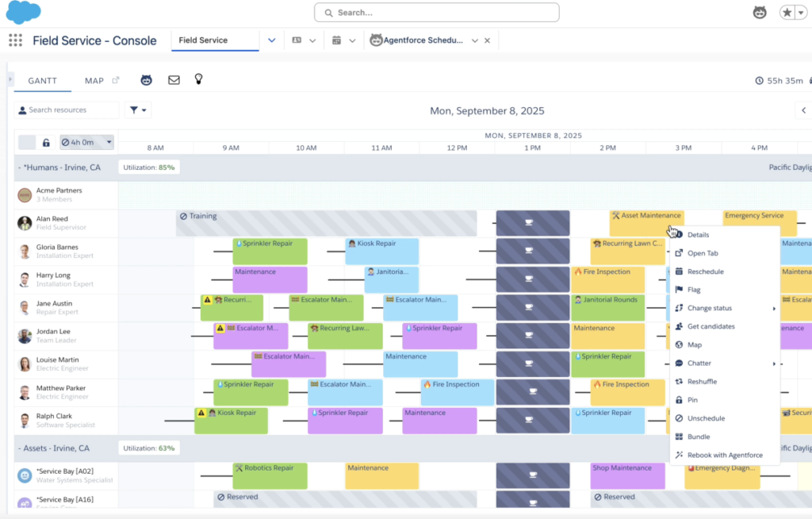Click the 55h 35m clock indicator
This screenshot has height=519, width=812.
[x=779, y=81]
